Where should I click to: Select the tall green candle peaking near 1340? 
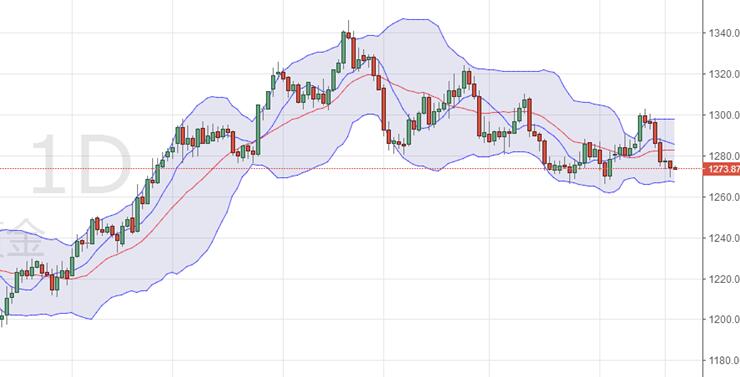point(344,47)
